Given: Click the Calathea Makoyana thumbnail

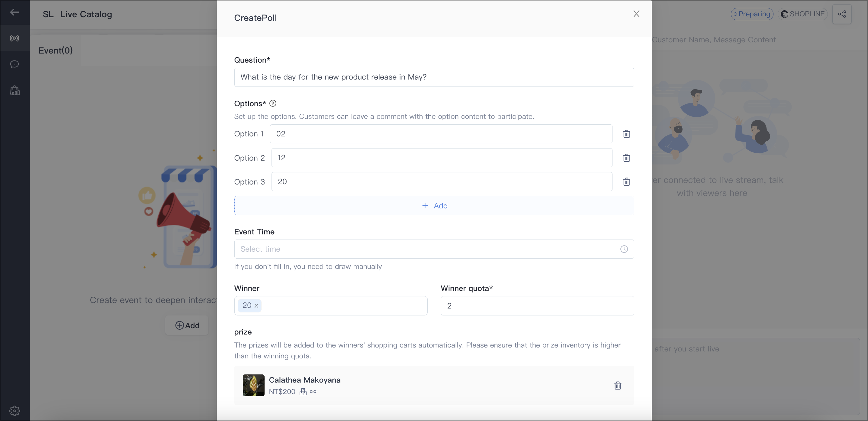Looking at the screenshot, I should click(253, 385).
